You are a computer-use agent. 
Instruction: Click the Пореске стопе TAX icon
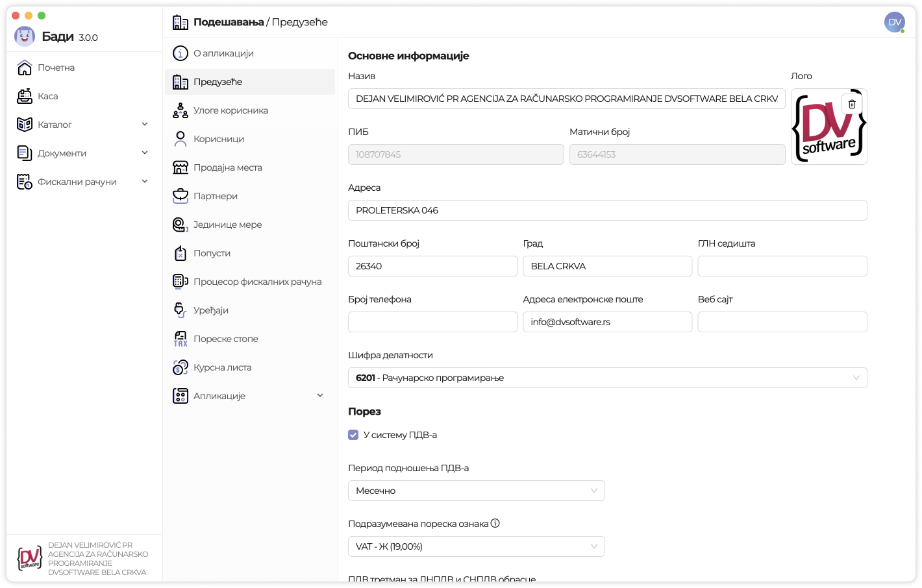(181, 339)
